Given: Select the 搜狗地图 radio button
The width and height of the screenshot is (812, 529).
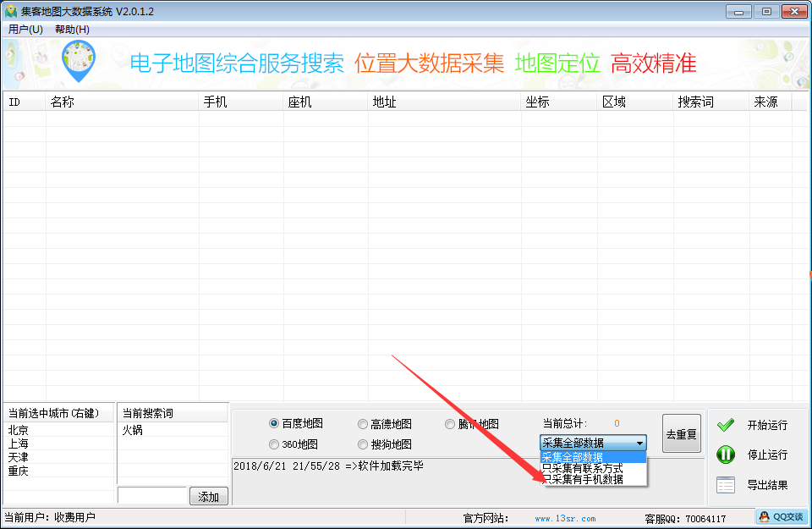Looking at the screenshot, I should point(363,444).
